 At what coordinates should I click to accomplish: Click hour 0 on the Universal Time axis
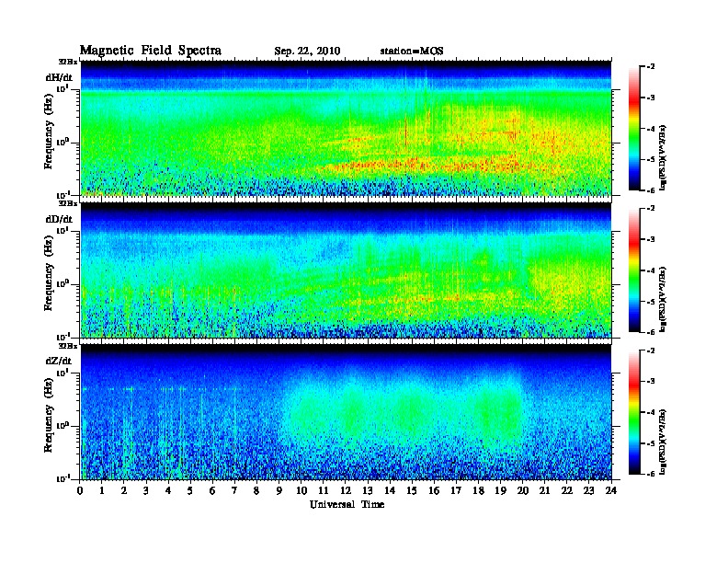point(80,491)
